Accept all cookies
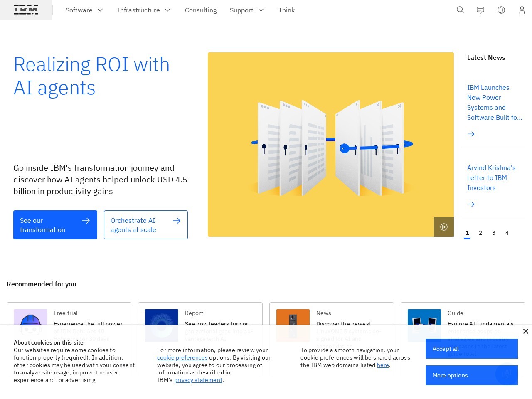Viewport: 532px width, 399px height. [472, 349]
